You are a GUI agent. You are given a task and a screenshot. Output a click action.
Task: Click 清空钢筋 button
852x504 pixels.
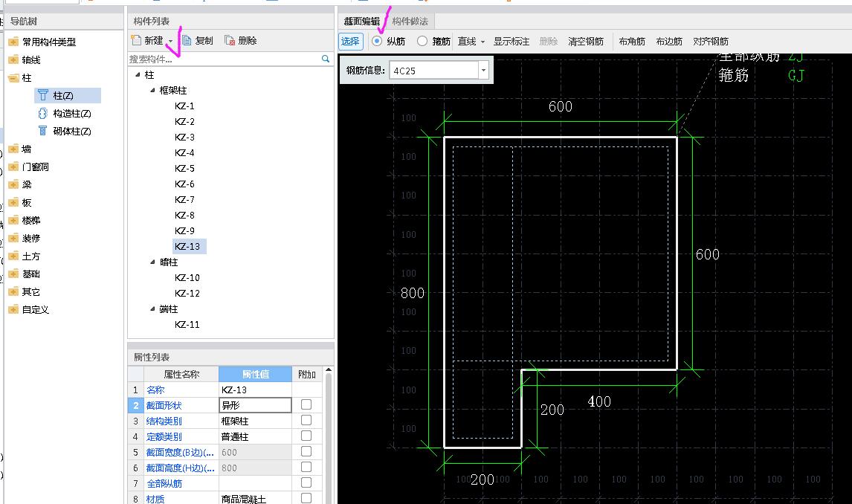(x=586, y=42)
